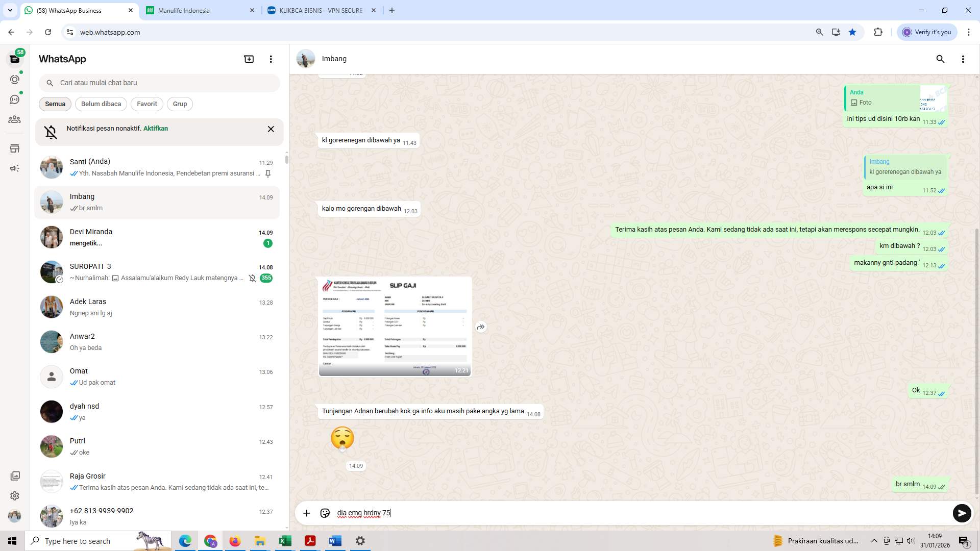The width and height of the screenshot is (980, 551).
Task: Toggle the Belum dibaca filter
Action: click(x=101, y=104)
